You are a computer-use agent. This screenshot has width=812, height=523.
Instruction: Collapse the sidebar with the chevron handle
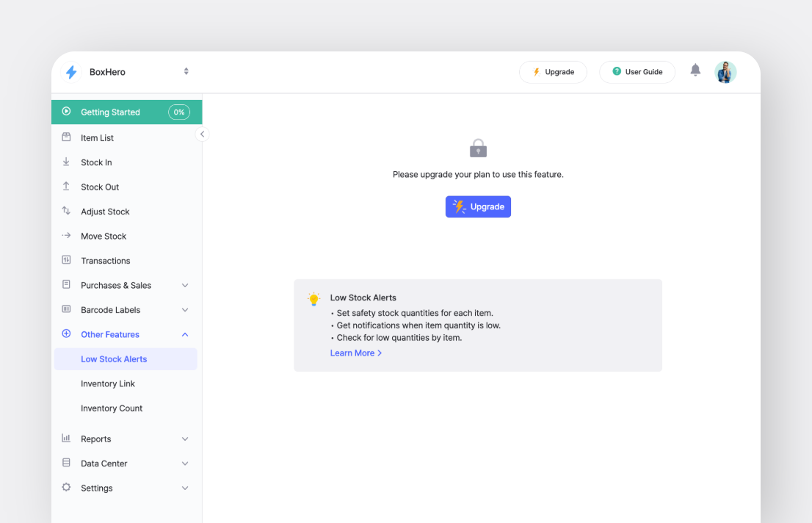coord(202,134)
